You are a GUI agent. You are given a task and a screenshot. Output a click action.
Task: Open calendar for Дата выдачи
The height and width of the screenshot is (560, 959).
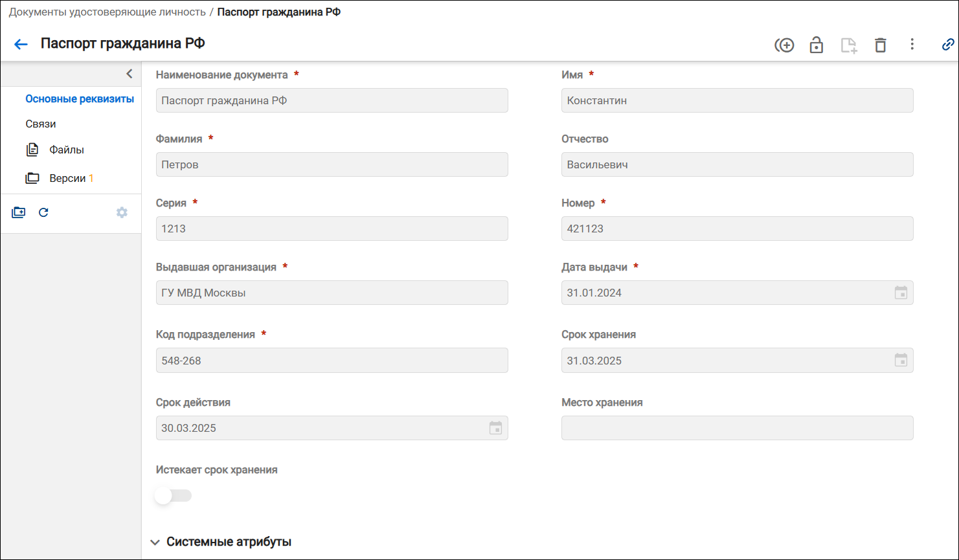click(x=901, y=293)
